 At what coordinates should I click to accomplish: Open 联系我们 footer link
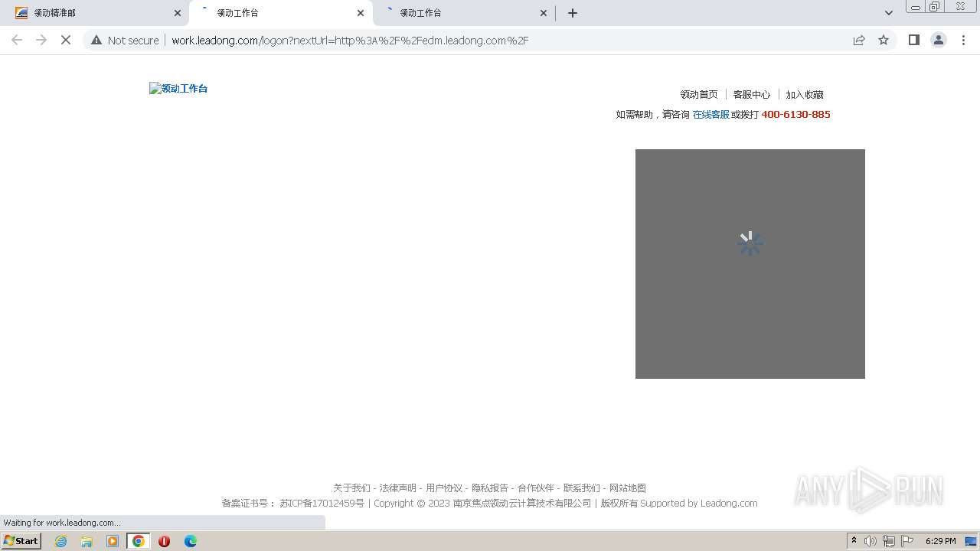(582, 488)
